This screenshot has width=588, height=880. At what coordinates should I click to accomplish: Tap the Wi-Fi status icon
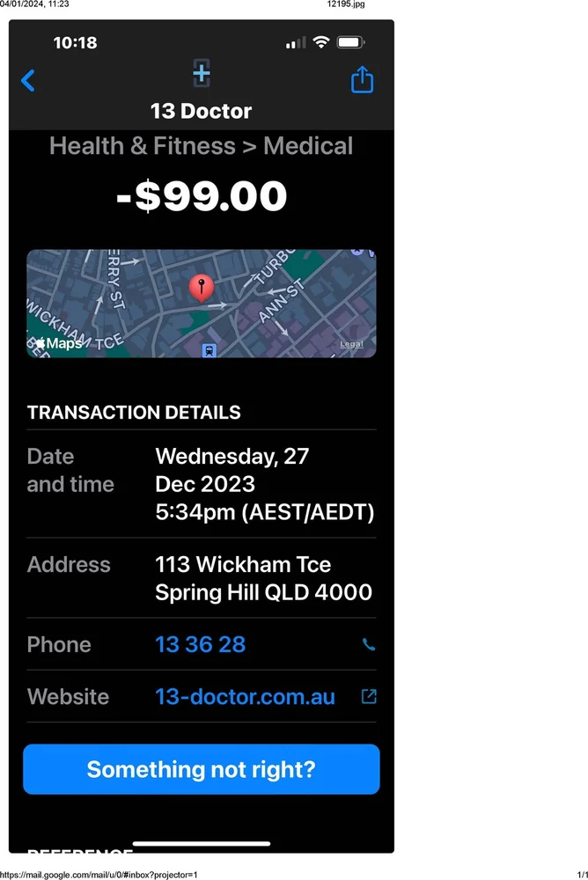click(321, 42)
